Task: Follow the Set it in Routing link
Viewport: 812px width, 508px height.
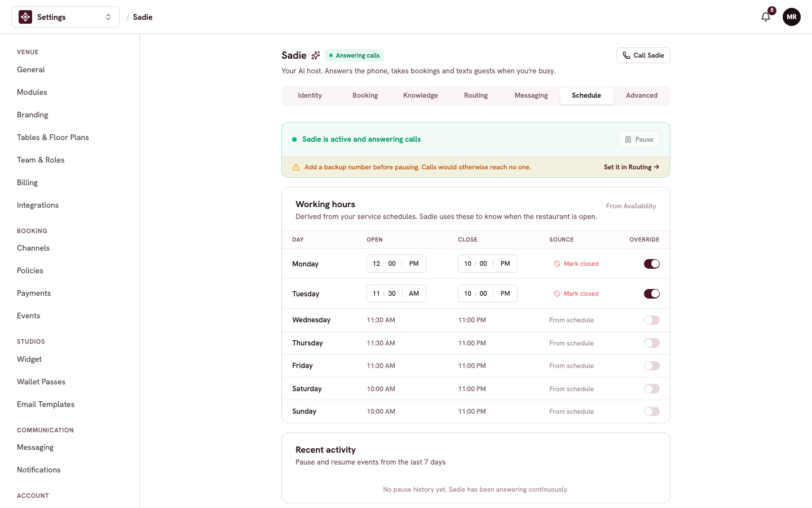Action: click(x=632, y=167)
